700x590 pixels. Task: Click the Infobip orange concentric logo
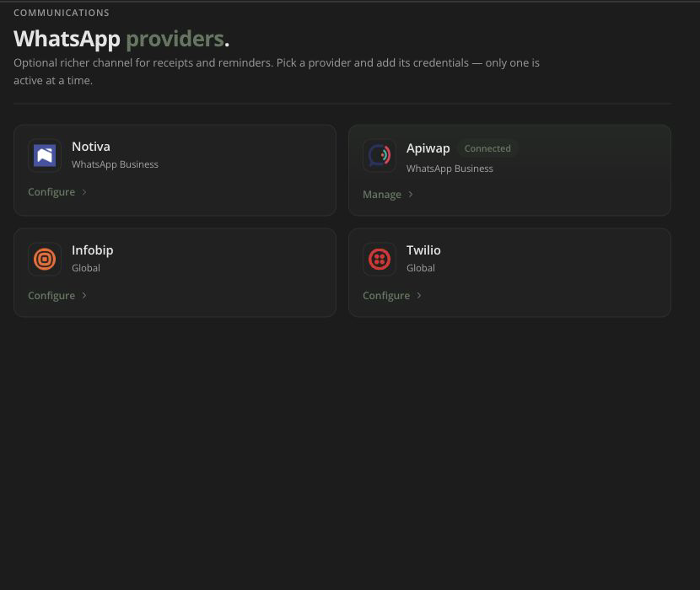tap(45, 259)
